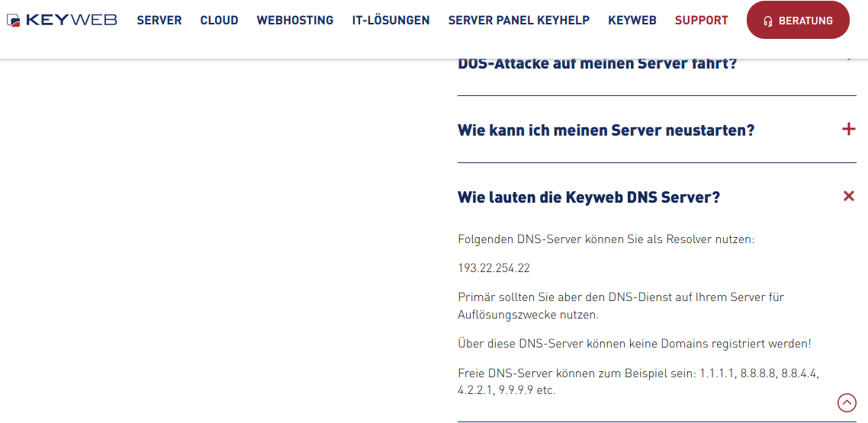Click 'Wie kann ich meinen Server neustarten?' heading
Viewport: 868px width, 423px height.
point(606,130)
